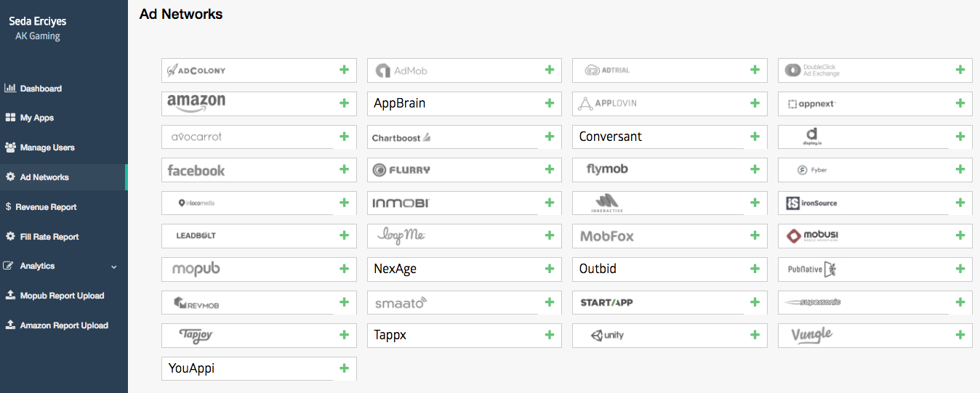This screenshot has height=393, width=980.
Task: Add Facebook network plus icon
Action: pos(344,169)
